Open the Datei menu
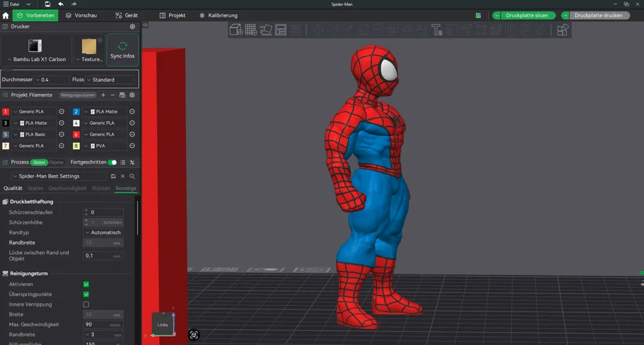 coord(17,4)
